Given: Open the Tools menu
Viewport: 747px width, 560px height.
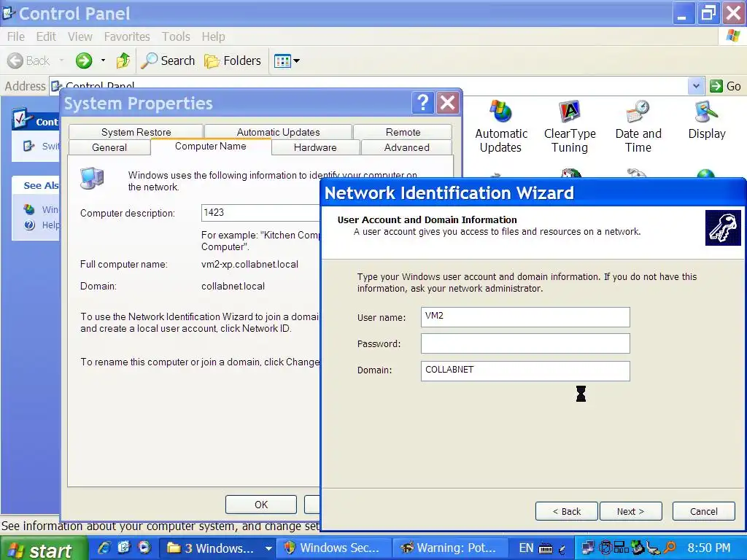Looking at the screenshot, I should coord(176,36).
